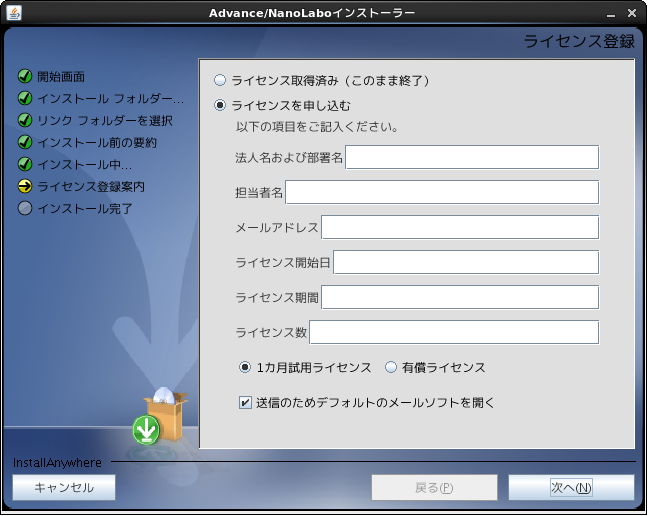Choose 有償ライセンス radio button
Screen dimensions: 648x516
(391, 367)
